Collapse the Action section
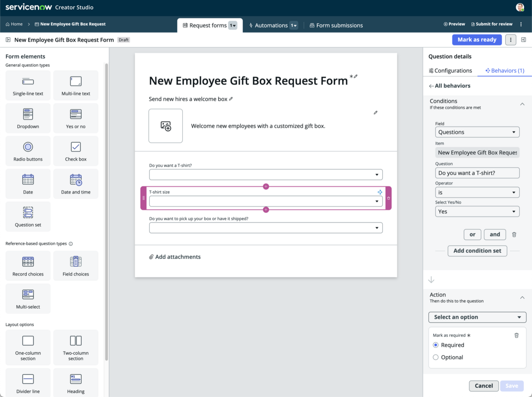Image resolution: width=532 pixels, height=397 pixels. point(522,297)
